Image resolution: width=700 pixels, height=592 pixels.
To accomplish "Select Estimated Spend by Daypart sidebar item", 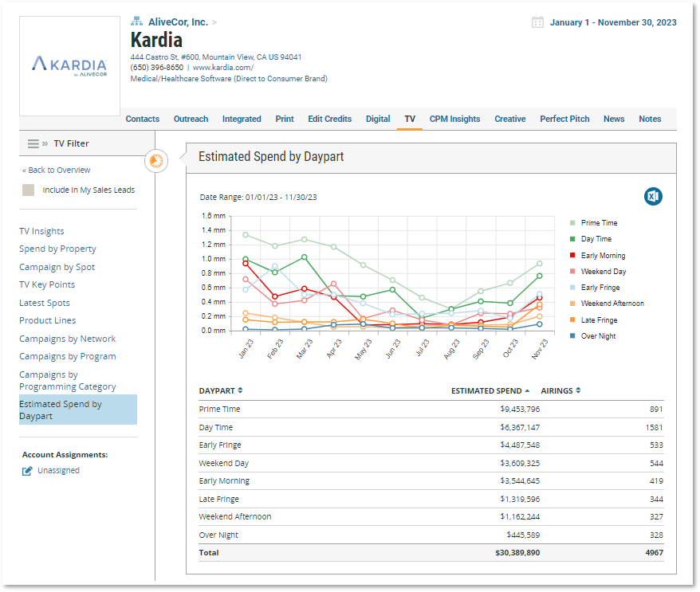I will point(78,410).
